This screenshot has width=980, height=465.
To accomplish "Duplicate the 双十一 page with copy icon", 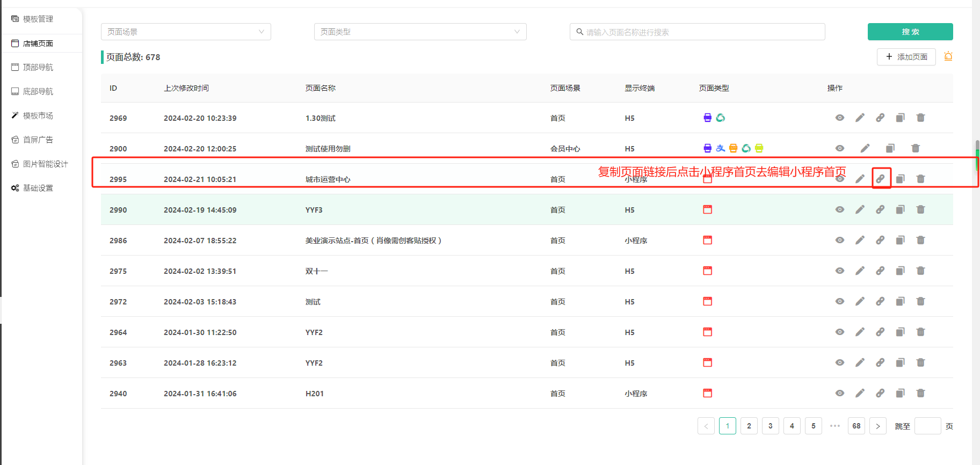I will pos(900,271).
